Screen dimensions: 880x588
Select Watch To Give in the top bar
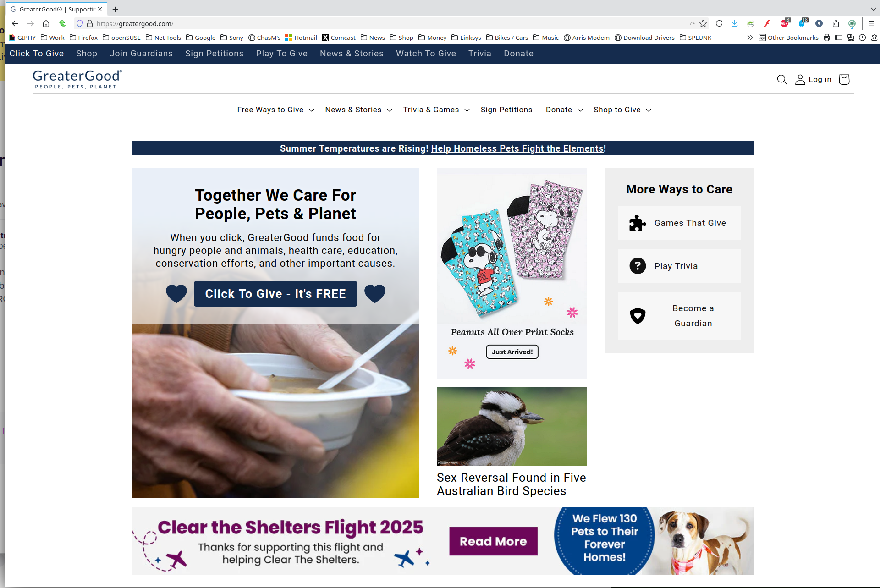point(426,54)
